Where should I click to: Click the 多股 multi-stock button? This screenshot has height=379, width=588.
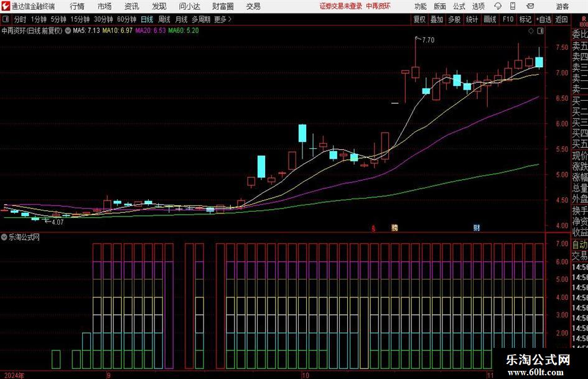pos(454,19)
